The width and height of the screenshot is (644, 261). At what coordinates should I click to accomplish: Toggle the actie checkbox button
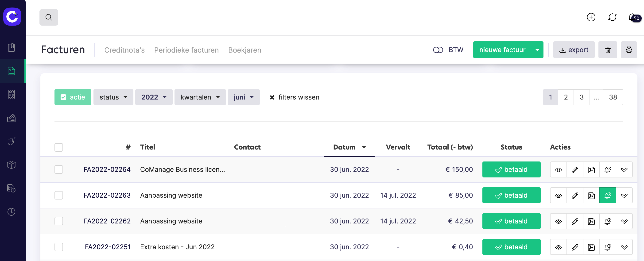pyautogui.click(x=73, y=97)
